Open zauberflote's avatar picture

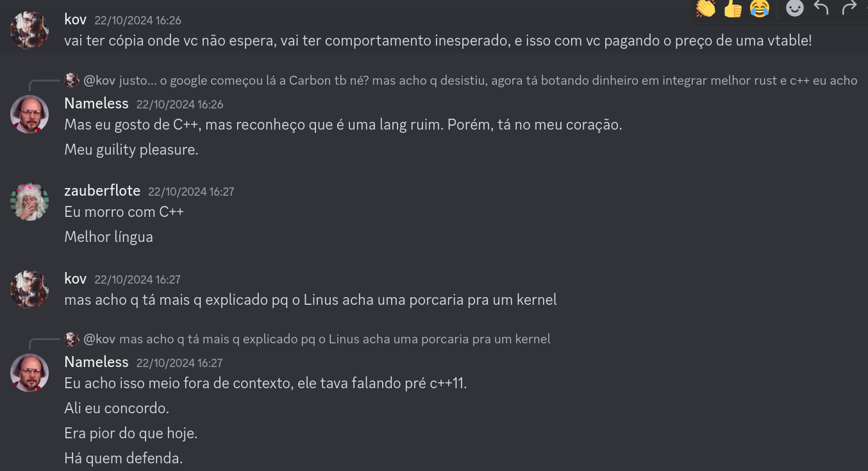click(x=29, y=201)
